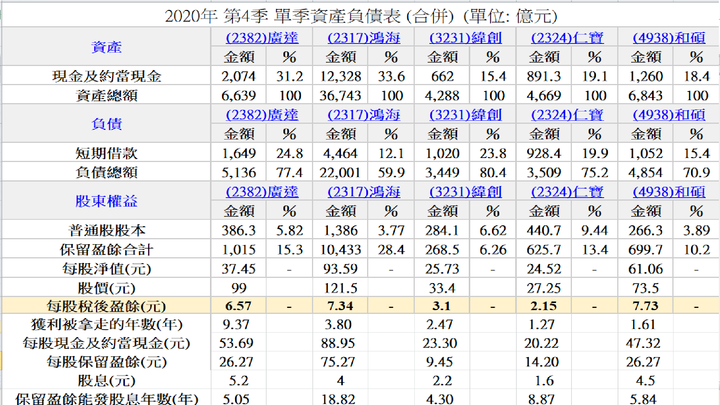Screen dimensions: 720x405
Task: Select cell with value 75.27
Action: pyautogui.click(x=340, y=362)
